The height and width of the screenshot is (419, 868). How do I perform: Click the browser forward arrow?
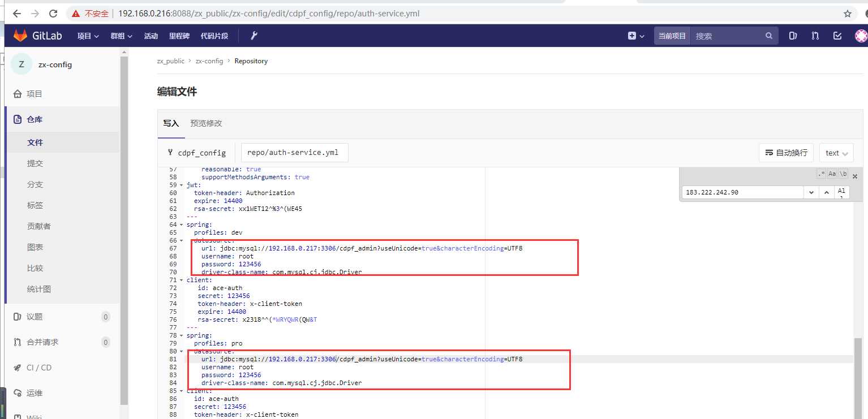click(x=35, y=14)
